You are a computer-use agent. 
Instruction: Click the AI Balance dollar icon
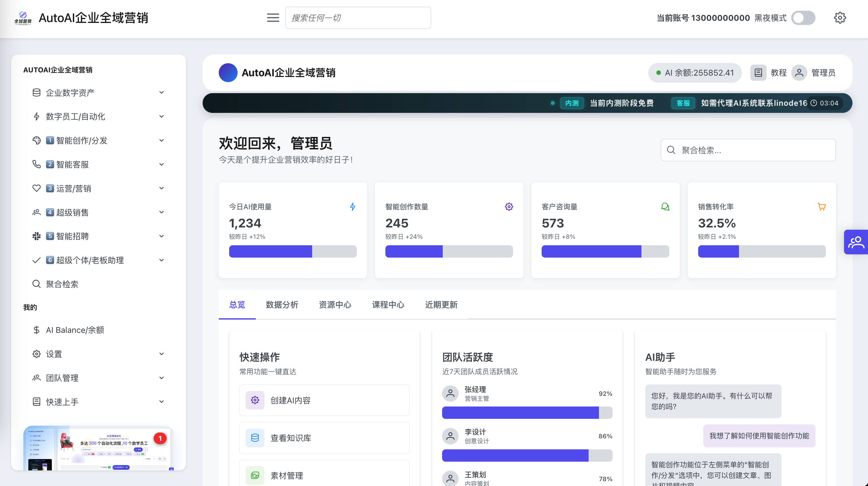tap(36, 330)
